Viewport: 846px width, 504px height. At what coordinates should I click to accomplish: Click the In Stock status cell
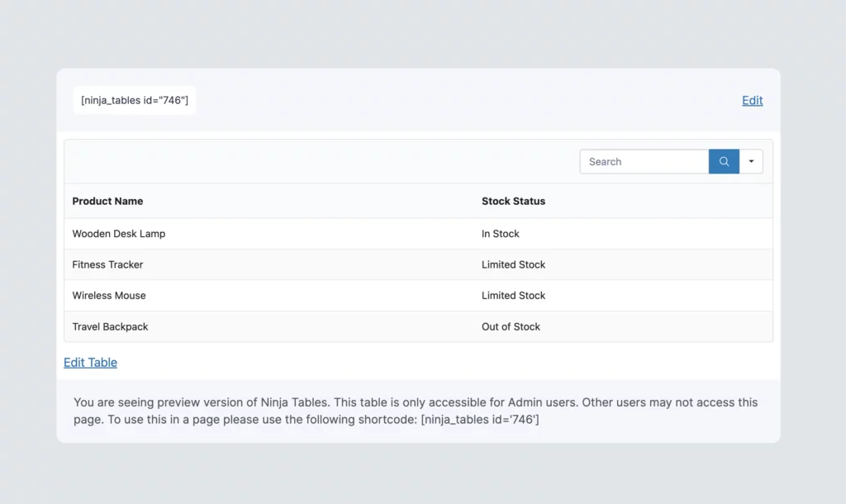[501, 234]
